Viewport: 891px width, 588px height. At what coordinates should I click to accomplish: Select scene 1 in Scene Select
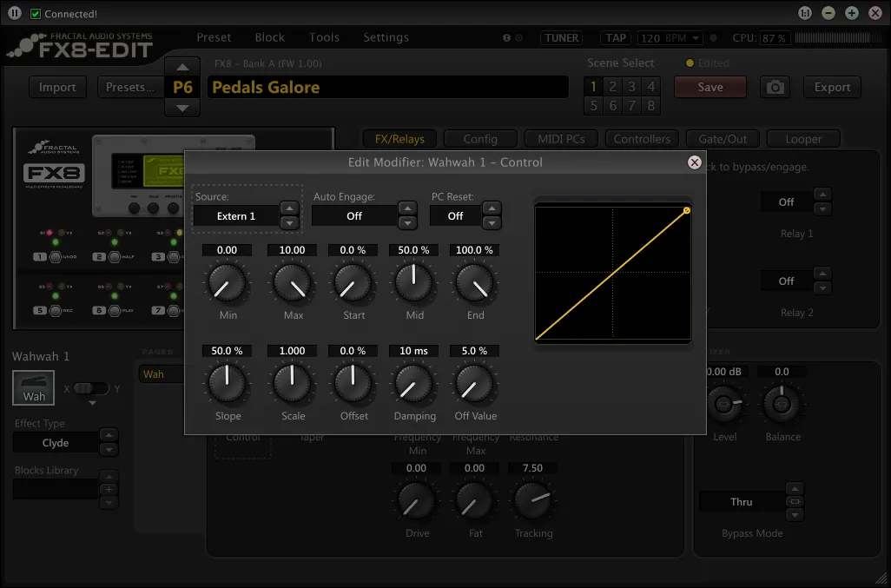[x=594, y=86]
